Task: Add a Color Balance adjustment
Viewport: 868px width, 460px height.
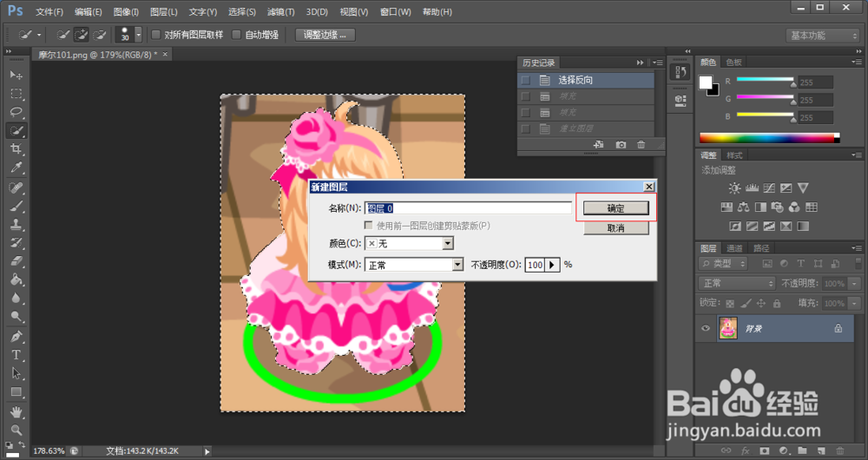Action: [744, 207]
